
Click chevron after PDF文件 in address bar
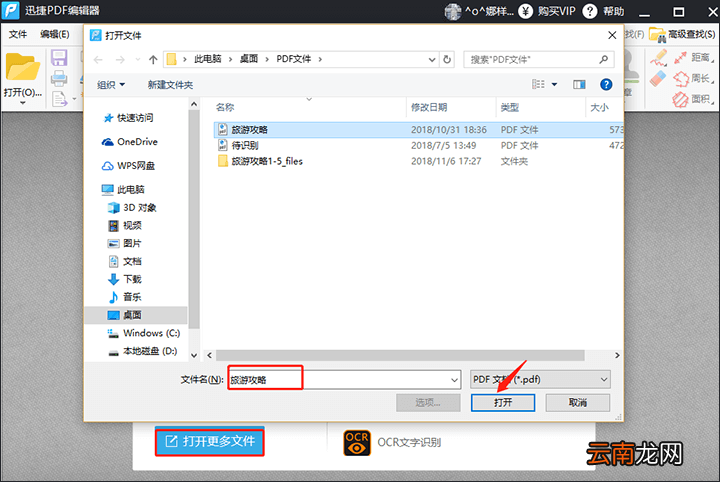coord(320,59)
